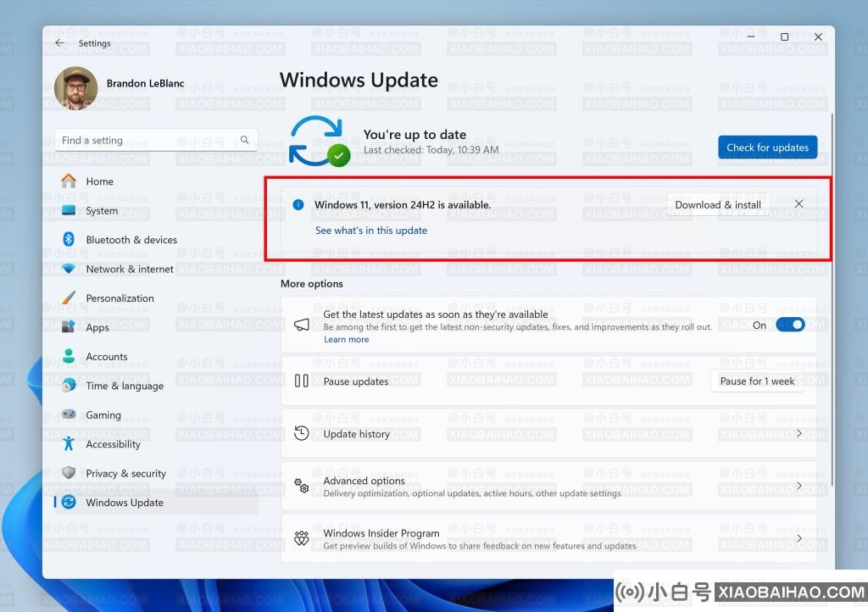Click the Windows Update sidebar icon
The width and height of the screenshot is (868, 612).
[x=69, y=502]
